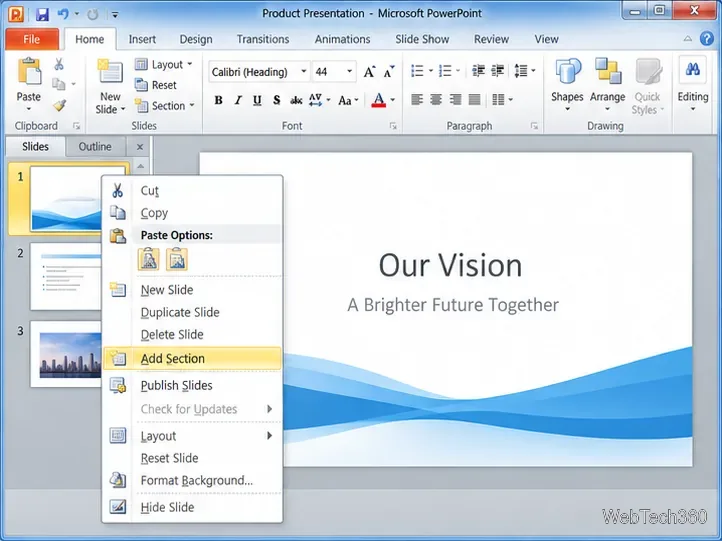The height and width of the screenshot is (541, 722).
Task: Click the red Font Color A swatch
Action: click(x=378, y=100)
